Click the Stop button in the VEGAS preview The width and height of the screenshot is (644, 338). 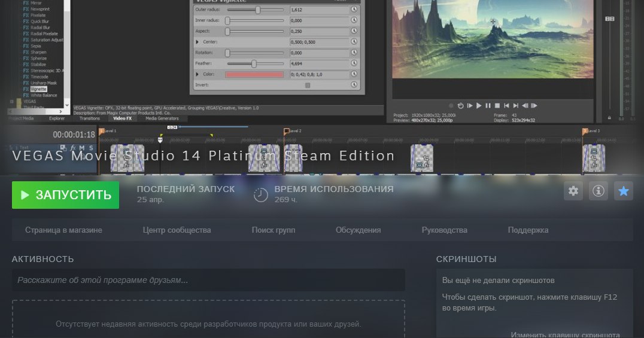coord(497,105)
